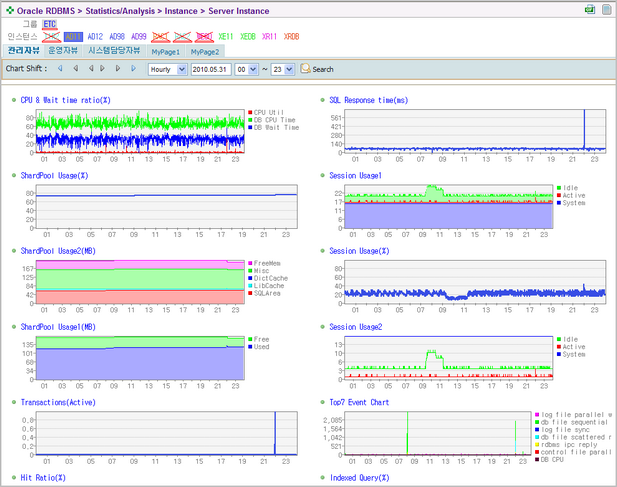The height and width of the screenshot is (487, 617).
Task: Select instance AD12
Action: coord(95,37)
